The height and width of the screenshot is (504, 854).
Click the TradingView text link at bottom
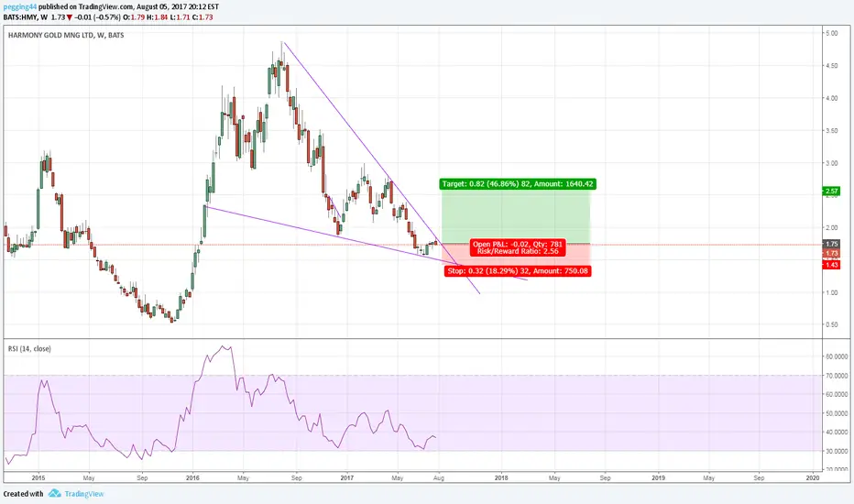(x=84, y=494)
